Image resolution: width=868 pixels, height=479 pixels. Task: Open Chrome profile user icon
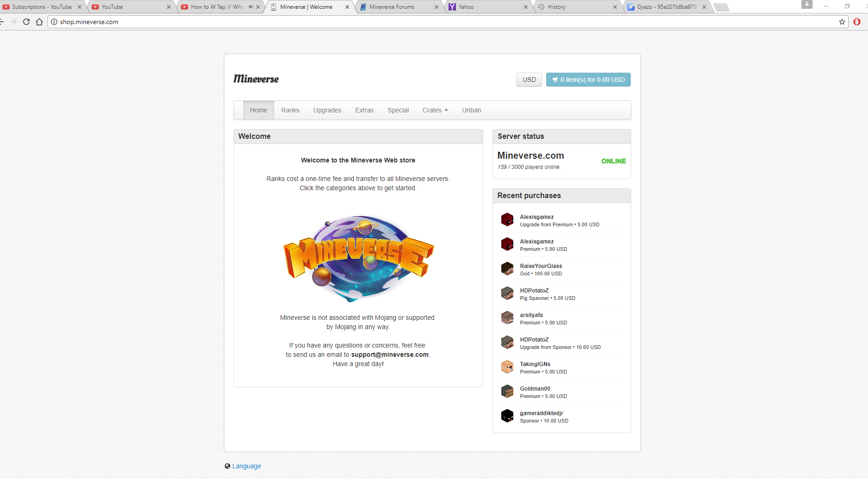806,4
